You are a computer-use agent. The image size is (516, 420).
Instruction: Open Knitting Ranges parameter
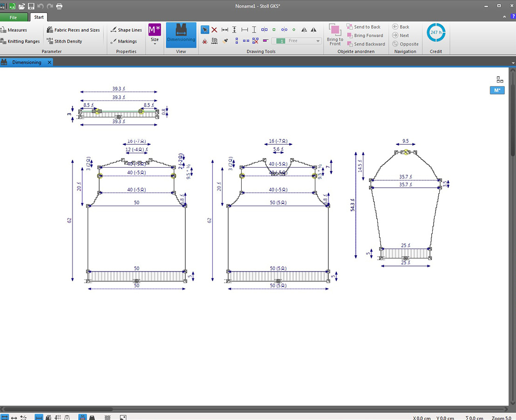(20, 41)
